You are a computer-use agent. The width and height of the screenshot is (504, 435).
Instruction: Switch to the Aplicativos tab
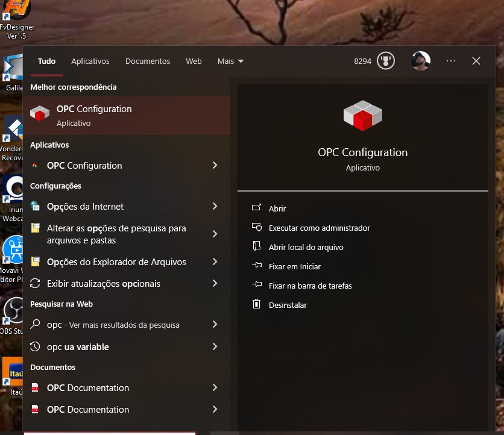pyautogui.click(x=90, y=61)
